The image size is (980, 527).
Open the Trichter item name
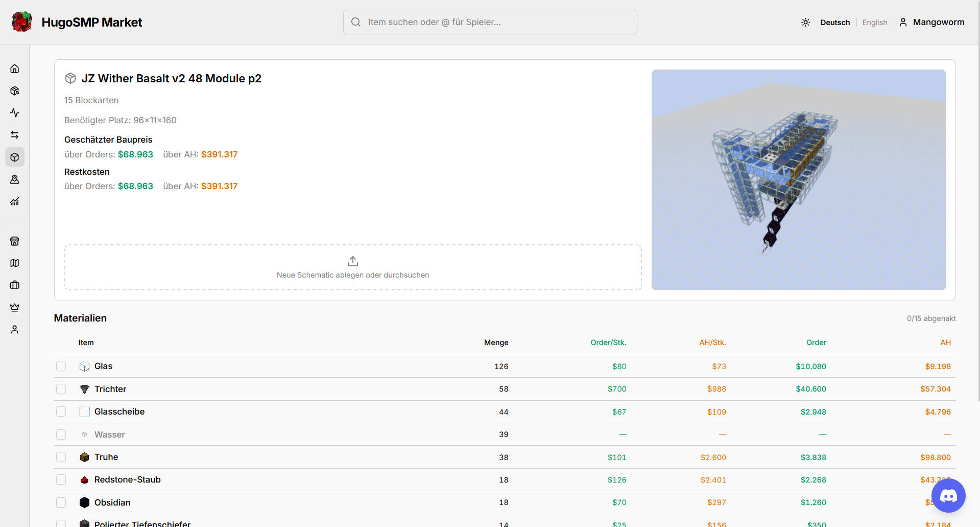pyautogui.click(x=110, y=389)
